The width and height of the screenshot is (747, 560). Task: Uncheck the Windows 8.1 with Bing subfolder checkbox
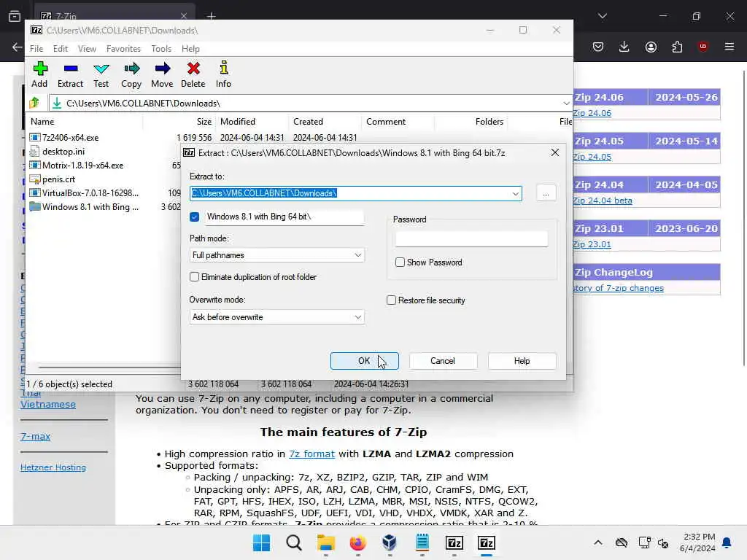coord(194,217)
